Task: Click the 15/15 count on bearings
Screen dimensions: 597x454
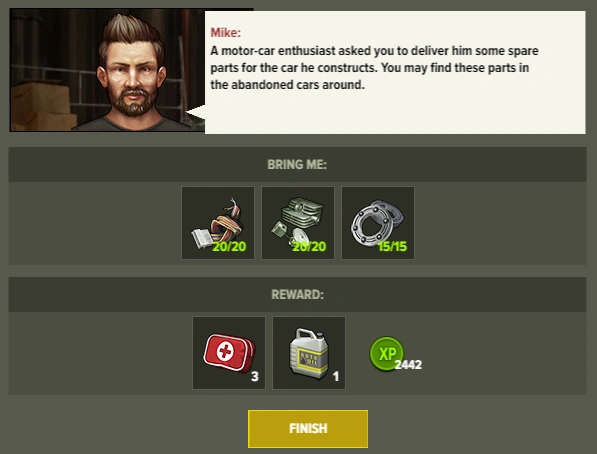Action: coord(392,247)
